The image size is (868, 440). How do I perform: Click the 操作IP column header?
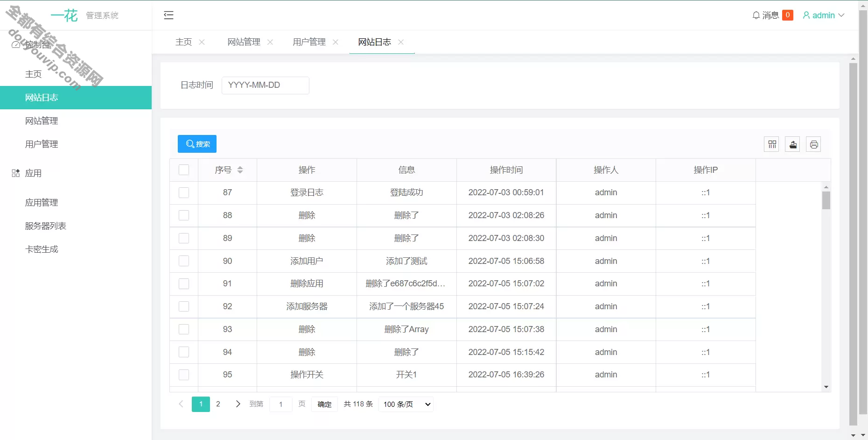coord(706,170)
